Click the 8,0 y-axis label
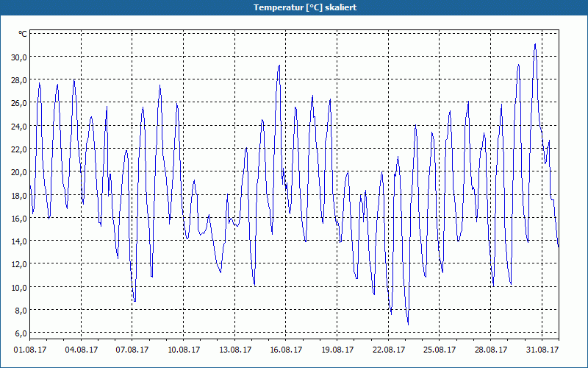Image resolution: width=588 pixels, height=368 pixels. click(21, 310)
